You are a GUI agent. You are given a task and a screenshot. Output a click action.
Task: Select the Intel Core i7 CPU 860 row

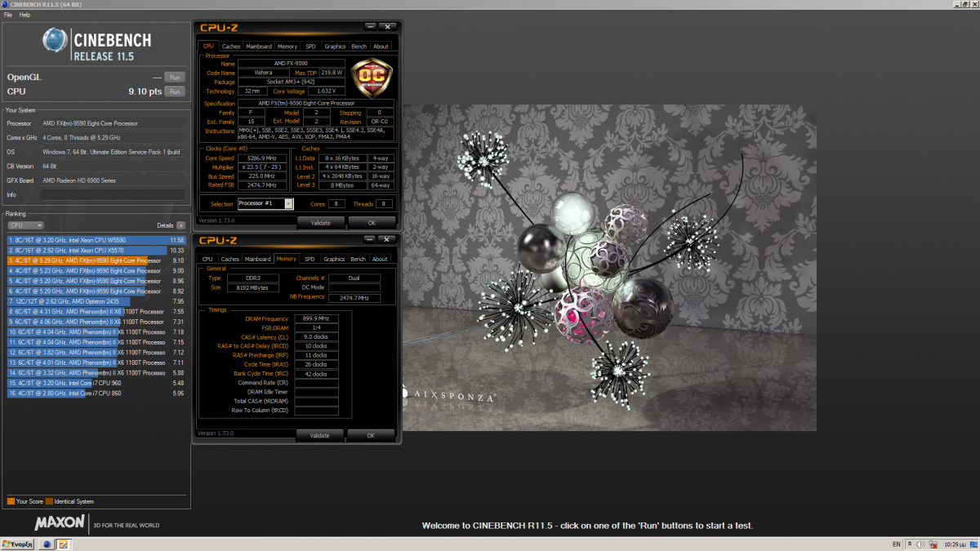click(96, 393)
